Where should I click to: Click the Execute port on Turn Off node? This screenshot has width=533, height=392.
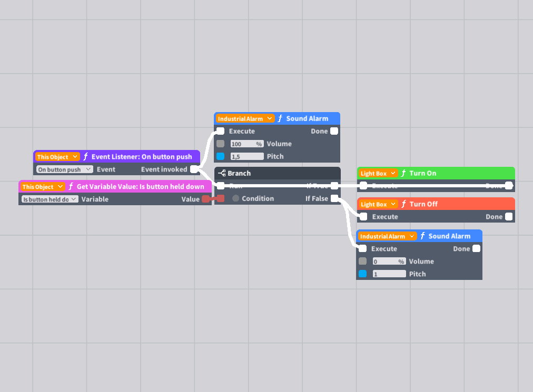363,217
